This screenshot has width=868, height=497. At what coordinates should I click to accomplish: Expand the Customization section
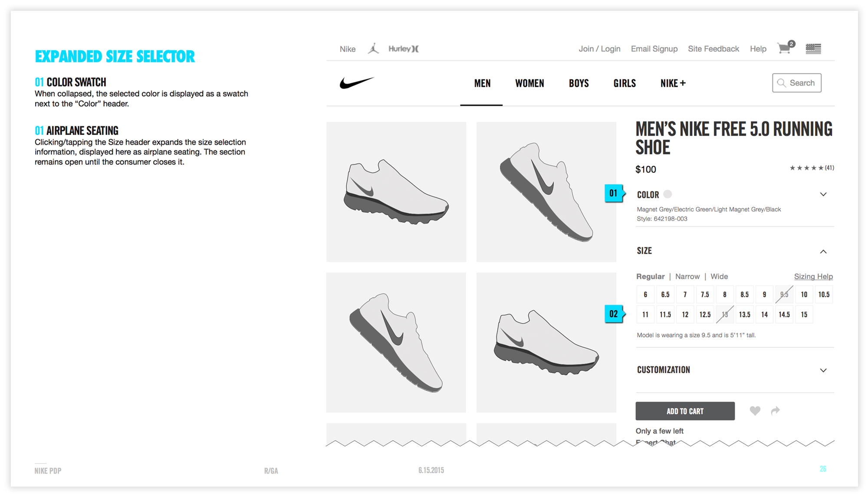823,370
